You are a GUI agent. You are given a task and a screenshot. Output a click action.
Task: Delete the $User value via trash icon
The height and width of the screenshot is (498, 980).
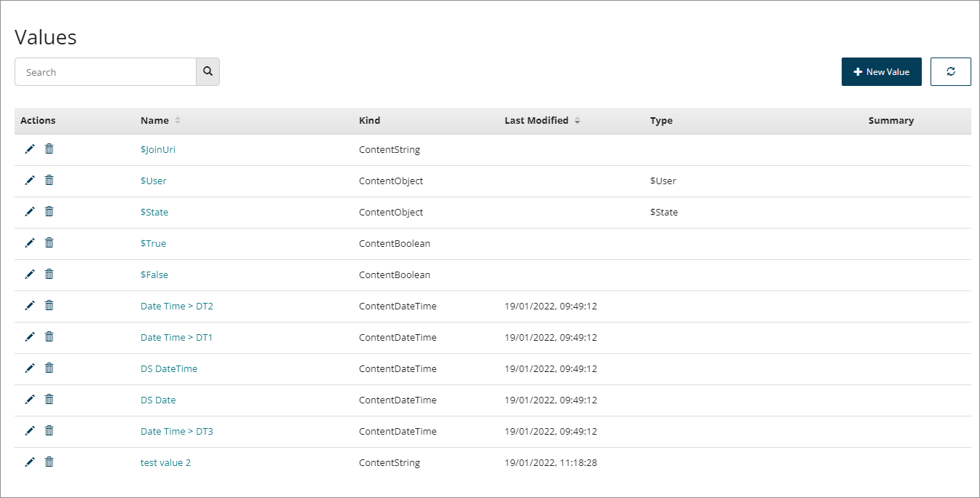coord(49,181)
